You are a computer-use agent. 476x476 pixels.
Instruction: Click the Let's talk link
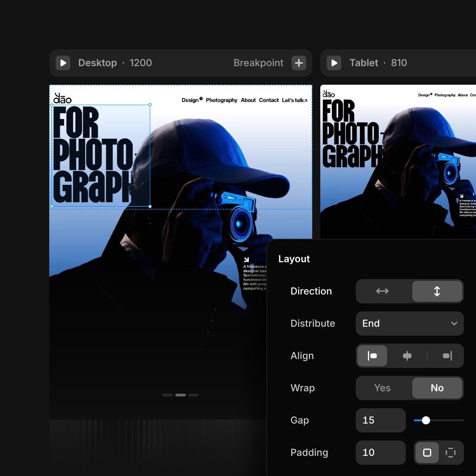pyautogui.click(x=294, y=100)
